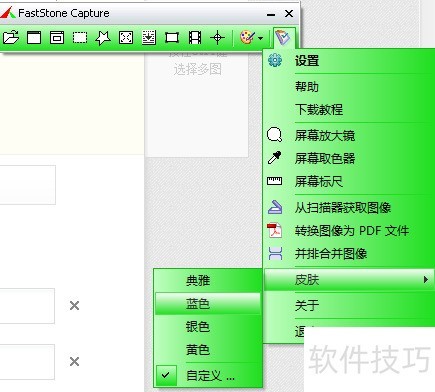The width and height of the screenshot is (435, 392).
Task: Click the crosshair screen focus icon
Action: point(217,38)
